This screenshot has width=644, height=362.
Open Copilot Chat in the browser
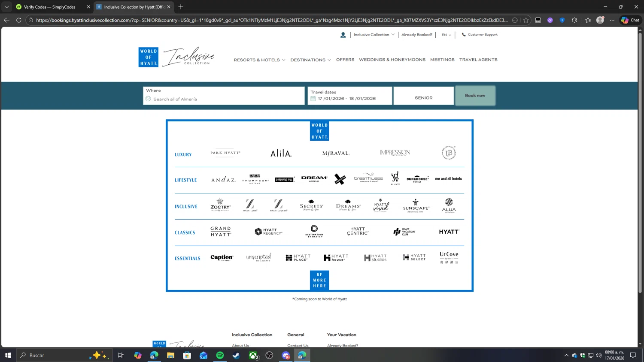[630, 20]
